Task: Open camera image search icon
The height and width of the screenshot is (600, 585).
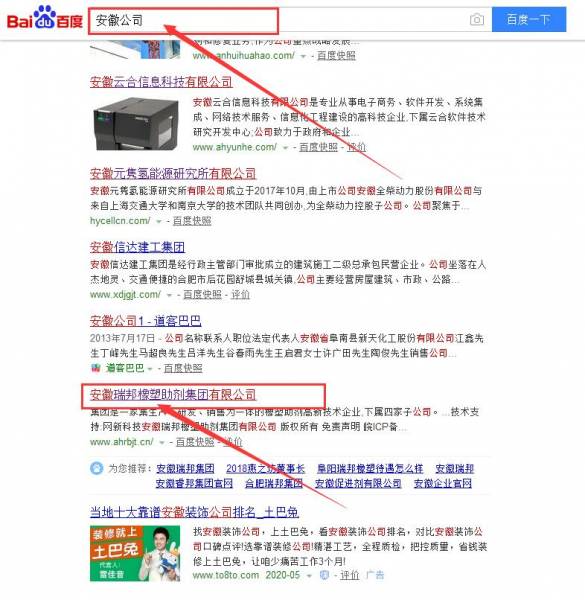Action: point(476,19)
